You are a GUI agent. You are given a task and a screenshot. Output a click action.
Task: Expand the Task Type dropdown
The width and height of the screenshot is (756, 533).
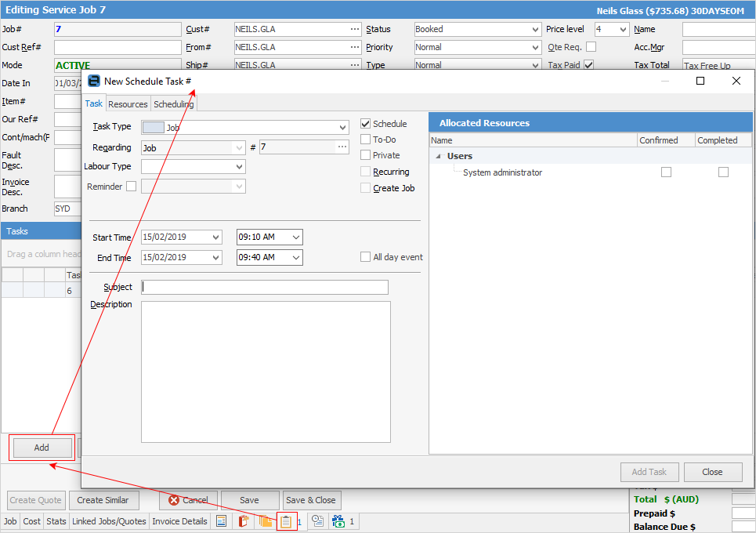click(x=342, y=127)
